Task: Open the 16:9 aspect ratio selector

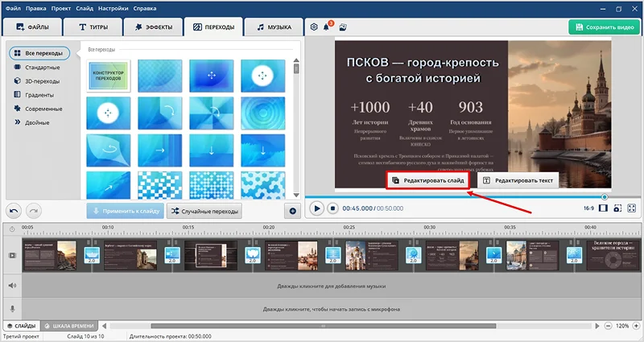Action: [588, 208]
